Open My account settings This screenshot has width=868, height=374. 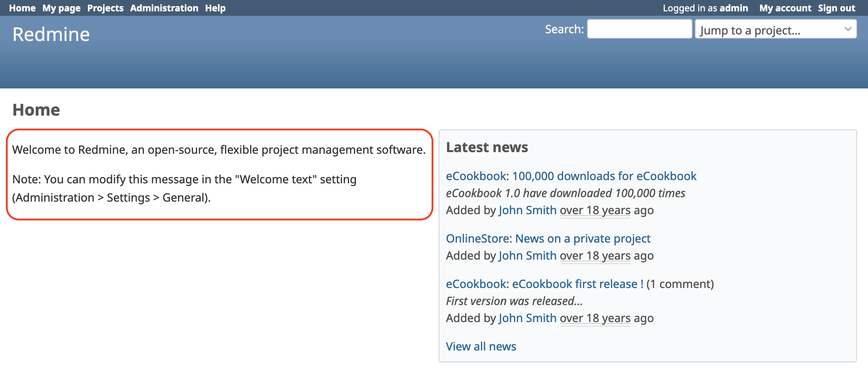(785, 8)
